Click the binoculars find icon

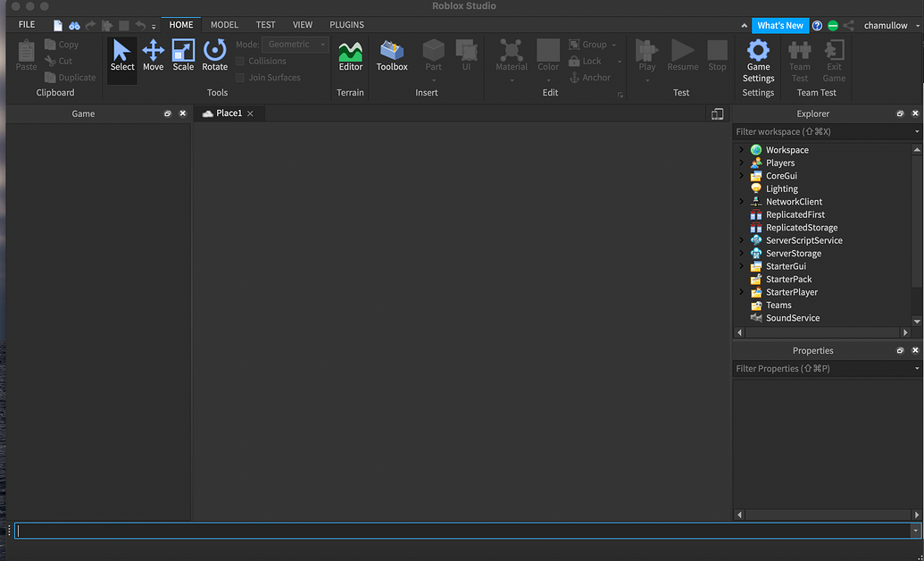point(74,25)
